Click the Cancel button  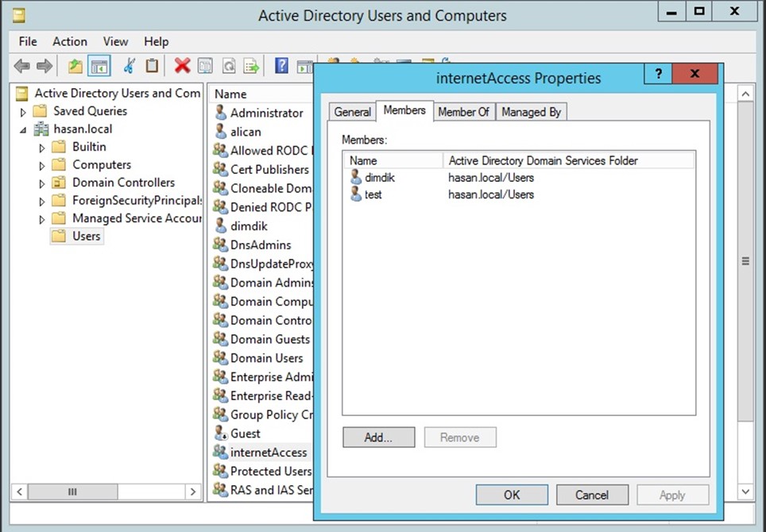click(x=592, y=495)
